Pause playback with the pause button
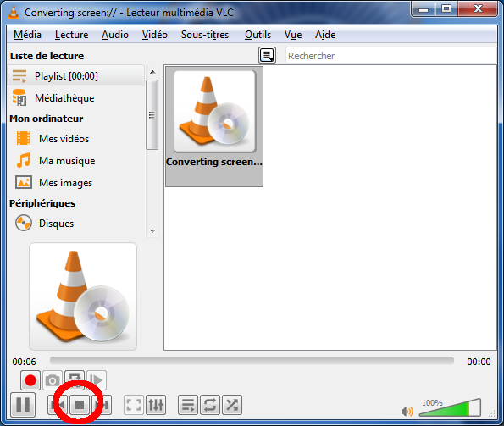This screenshot has width=504, height=426. click(x=23, y=405)
